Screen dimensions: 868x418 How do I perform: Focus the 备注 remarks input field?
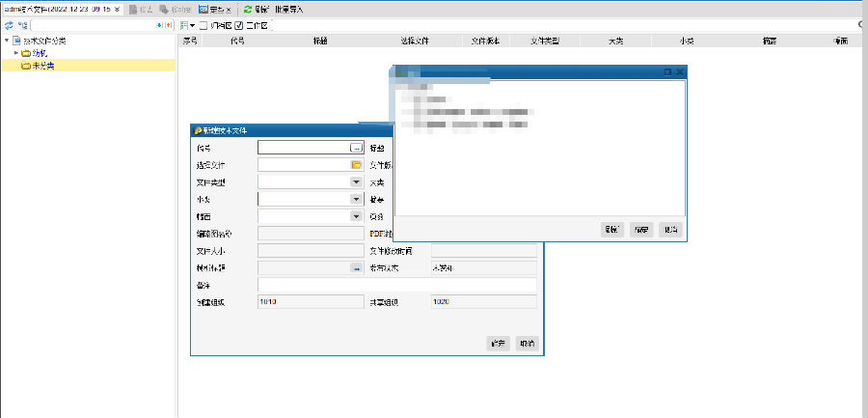pos(397,285)
